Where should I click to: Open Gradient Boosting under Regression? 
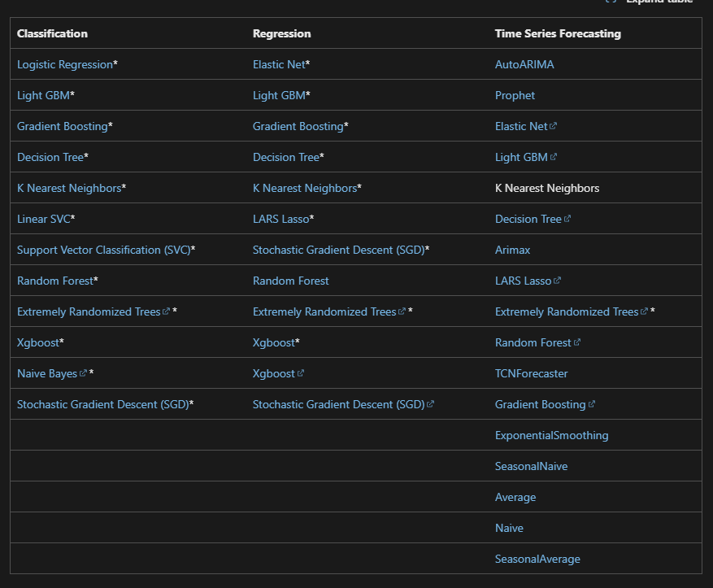[x=298, y=126]
